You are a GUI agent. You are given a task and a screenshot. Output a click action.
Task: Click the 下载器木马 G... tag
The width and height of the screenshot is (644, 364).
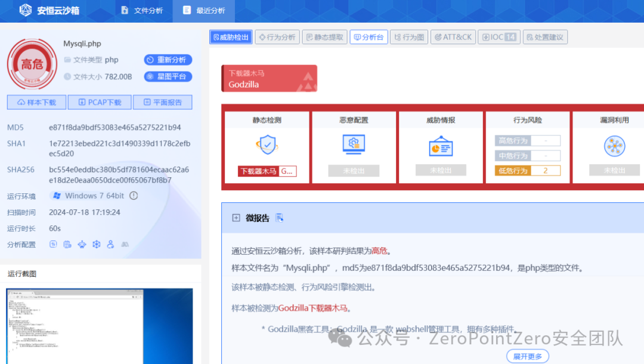(x=267, y=171)
